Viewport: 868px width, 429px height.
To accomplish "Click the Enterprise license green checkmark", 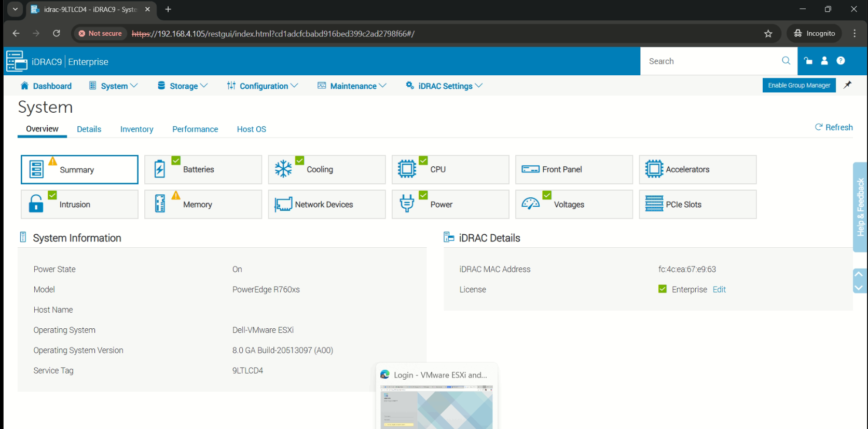I will coord(663,289).
